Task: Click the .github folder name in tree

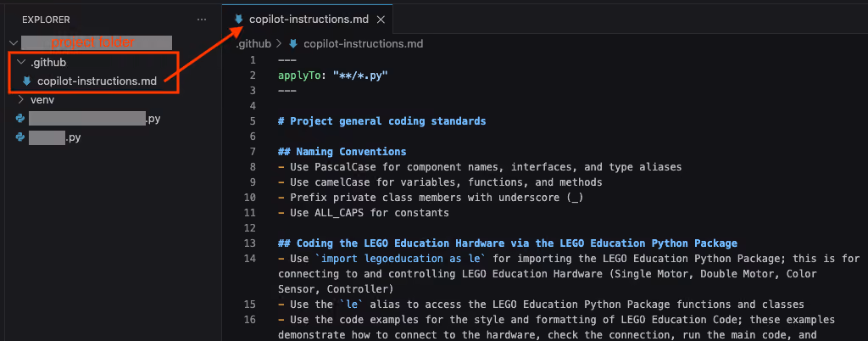Action: (48, 63)
